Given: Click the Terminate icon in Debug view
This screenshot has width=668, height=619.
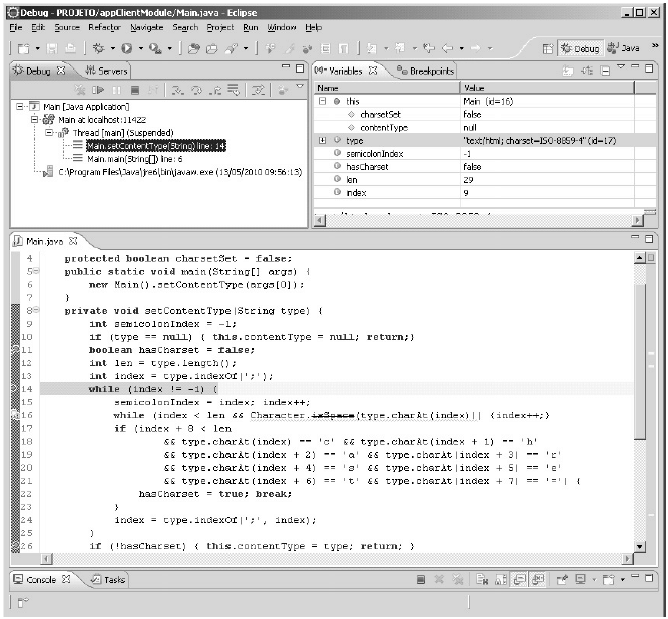Looking at the screenshot, I should click(132, 90).
